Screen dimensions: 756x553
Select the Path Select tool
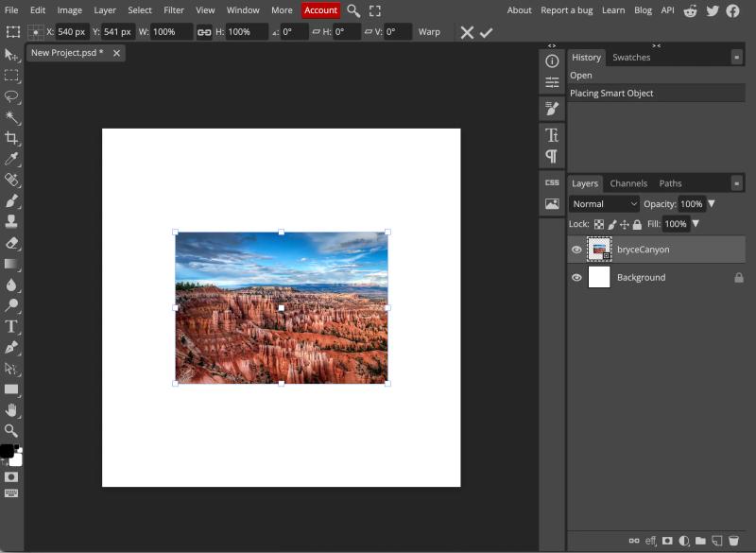click(11, 369)
